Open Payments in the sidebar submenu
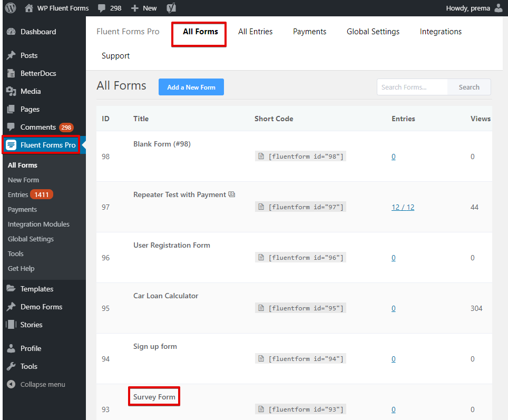 22,209
